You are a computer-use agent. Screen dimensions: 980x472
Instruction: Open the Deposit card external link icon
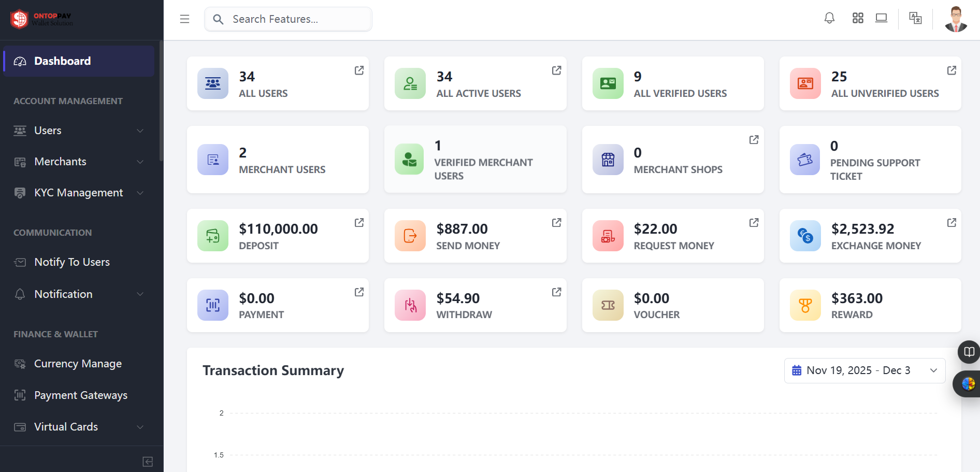pos(359,223)
